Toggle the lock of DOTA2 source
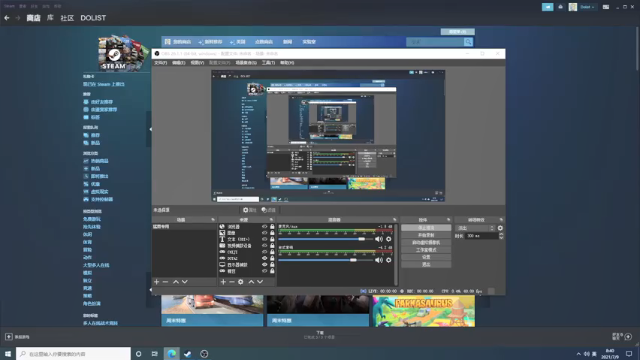 coord(272,258)
